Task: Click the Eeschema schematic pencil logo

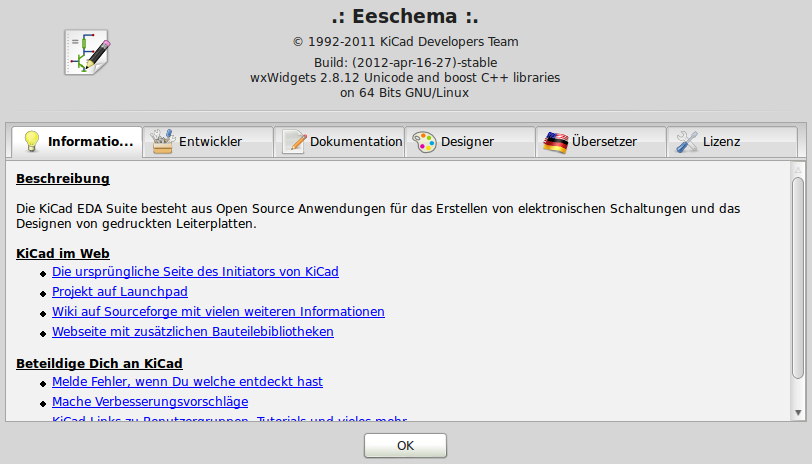Action: [87, 52]
